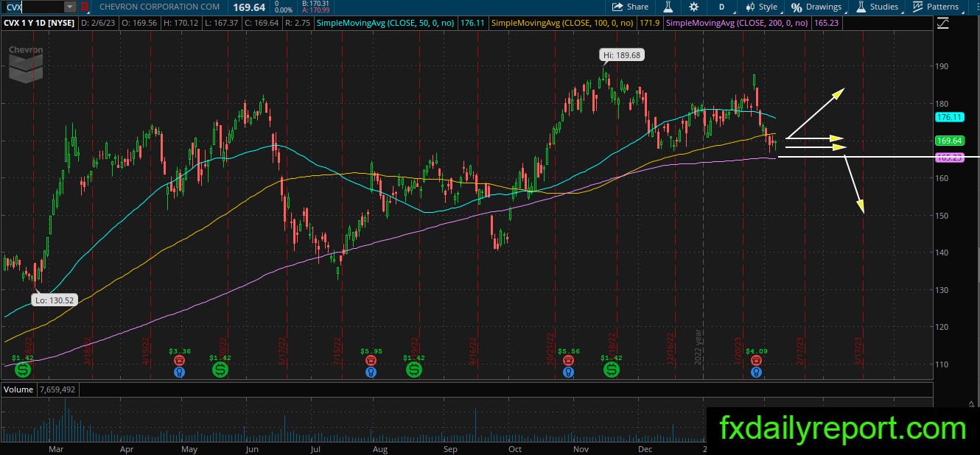Click the D: 2/6/23 date readout
This screenshot has width=980, height=455.
click(x=98, y=24)
